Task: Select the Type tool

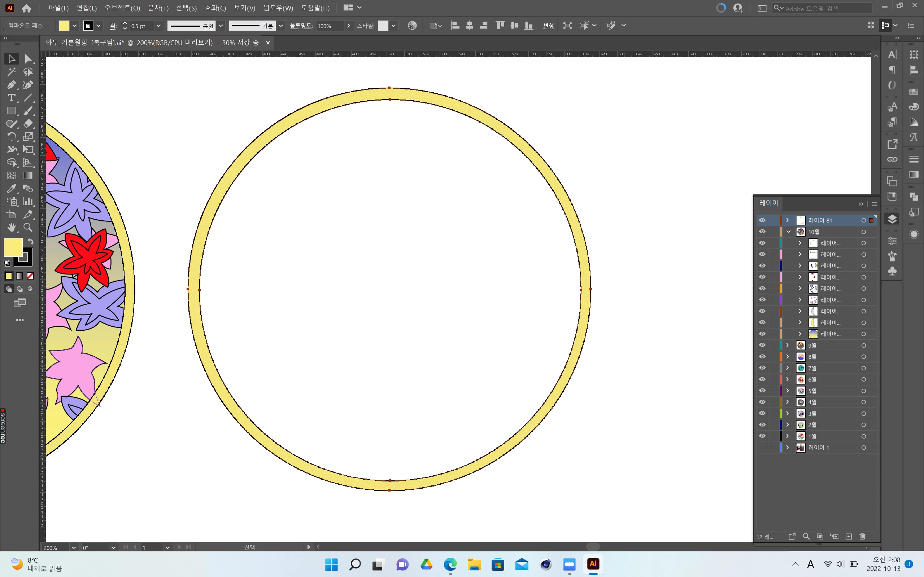Action: coord(11,98)
